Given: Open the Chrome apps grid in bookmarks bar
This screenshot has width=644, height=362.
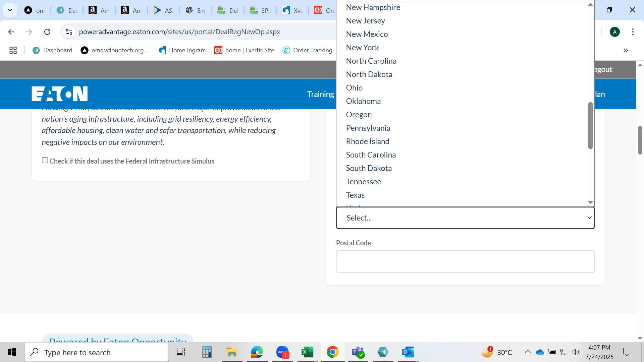Looking at the screenshot, I should pyautogui.click(x=13, y=50).
